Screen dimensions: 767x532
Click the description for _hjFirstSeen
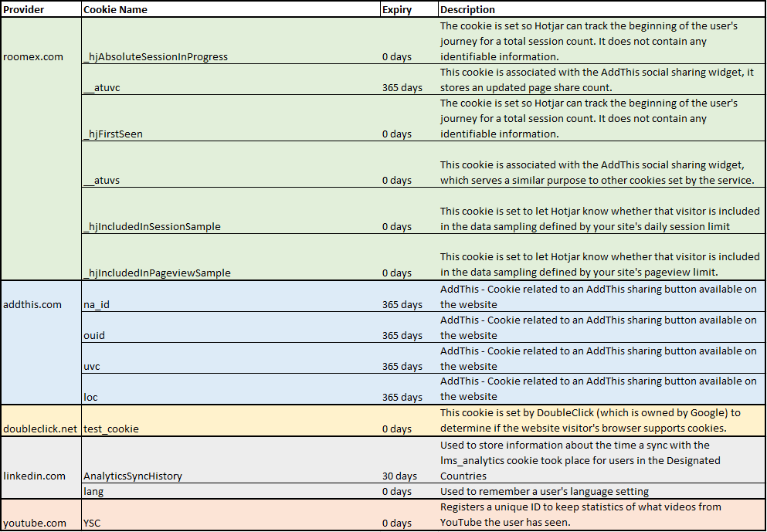coord(602,118)
